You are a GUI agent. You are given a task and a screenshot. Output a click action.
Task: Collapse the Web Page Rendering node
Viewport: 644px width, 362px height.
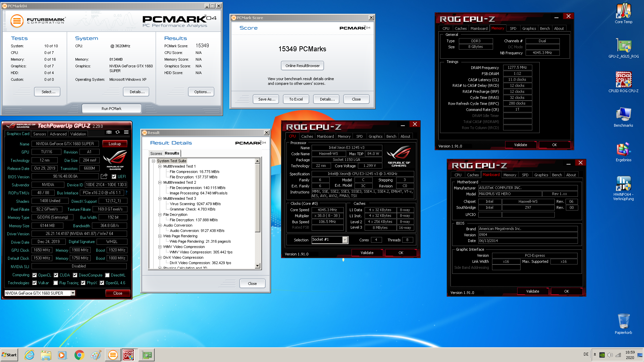[x=160, y=236]
